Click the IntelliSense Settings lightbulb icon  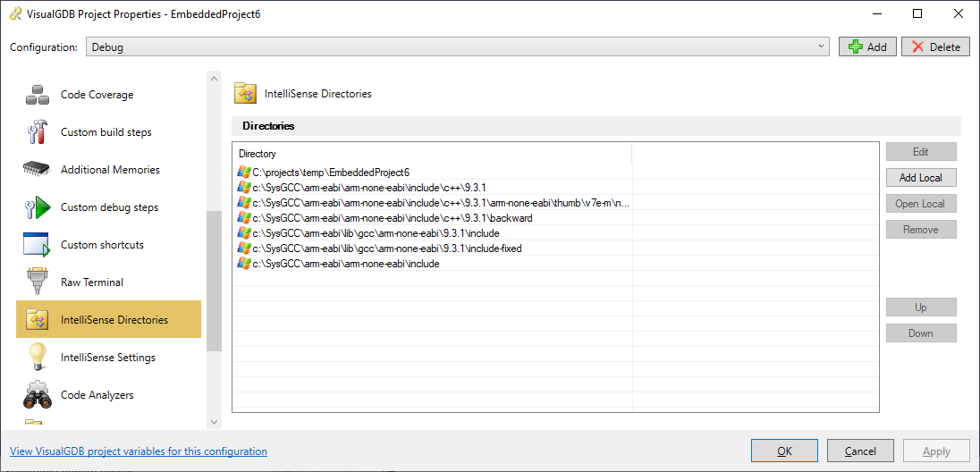click(37, 358)
